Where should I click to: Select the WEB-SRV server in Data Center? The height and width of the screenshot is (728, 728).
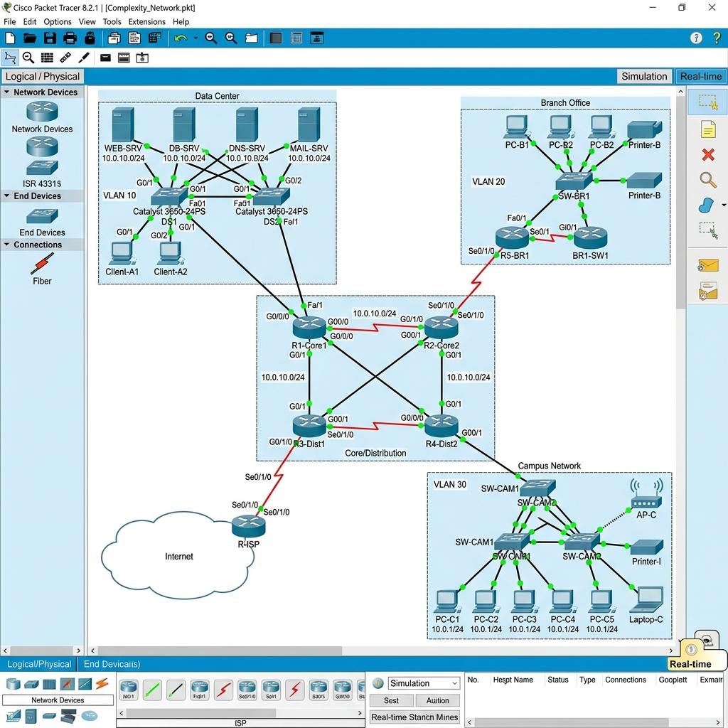(x=123, y=124)
